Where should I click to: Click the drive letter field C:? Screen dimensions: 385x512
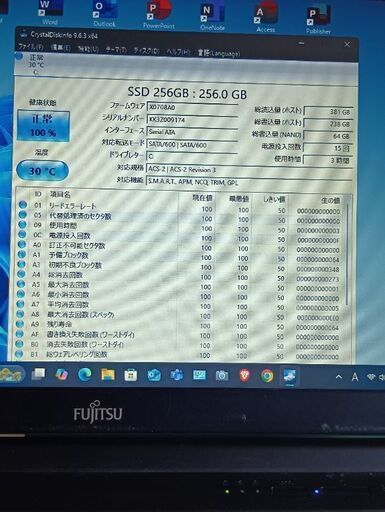click(192, 156)
